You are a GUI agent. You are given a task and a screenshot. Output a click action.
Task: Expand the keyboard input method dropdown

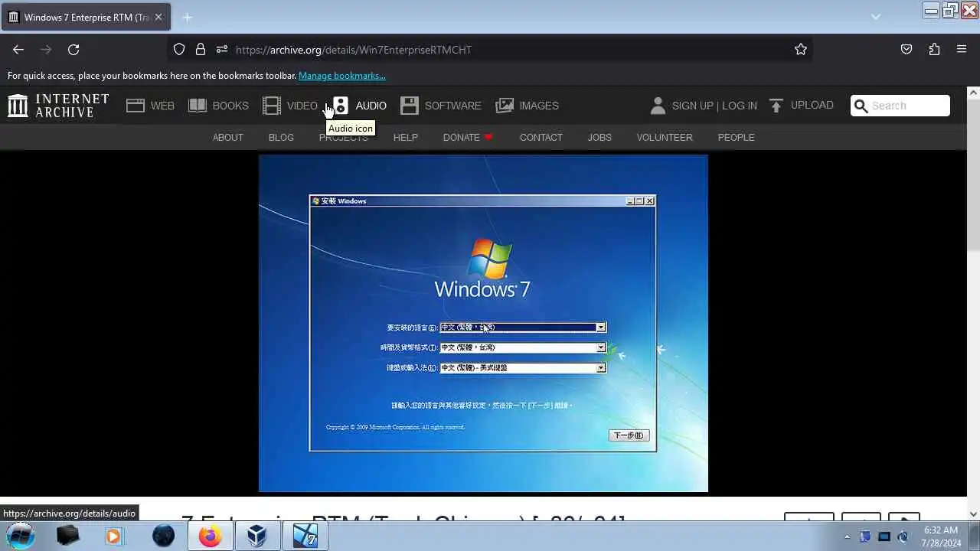601,368
